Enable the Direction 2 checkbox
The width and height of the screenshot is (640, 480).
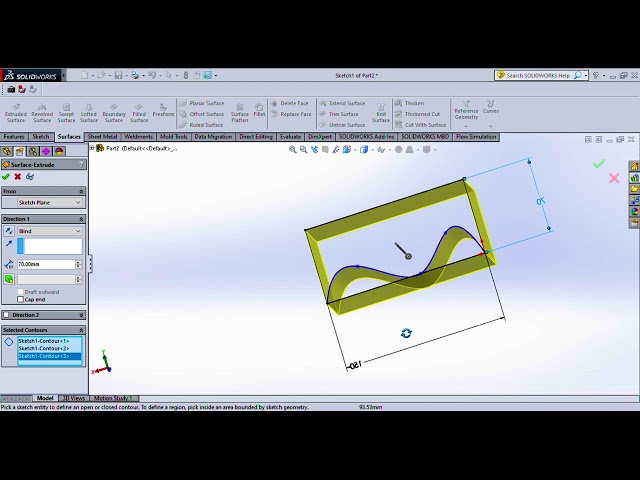pos(6,315)
